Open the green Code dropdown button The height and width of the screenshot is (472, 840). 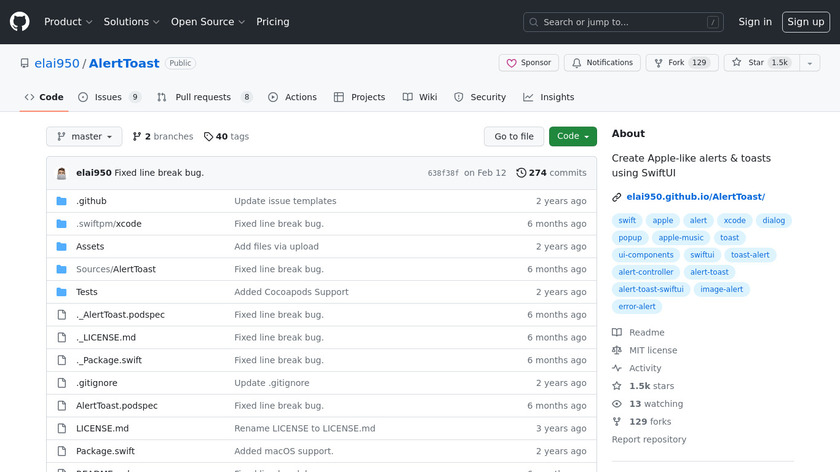pos(572,137)
